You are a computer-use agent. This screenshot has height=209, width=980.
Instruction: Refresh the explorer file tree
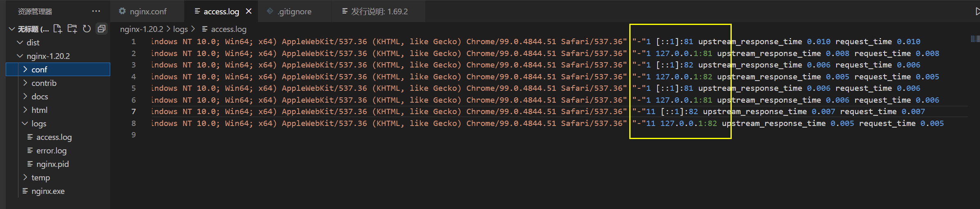(86, 29)
